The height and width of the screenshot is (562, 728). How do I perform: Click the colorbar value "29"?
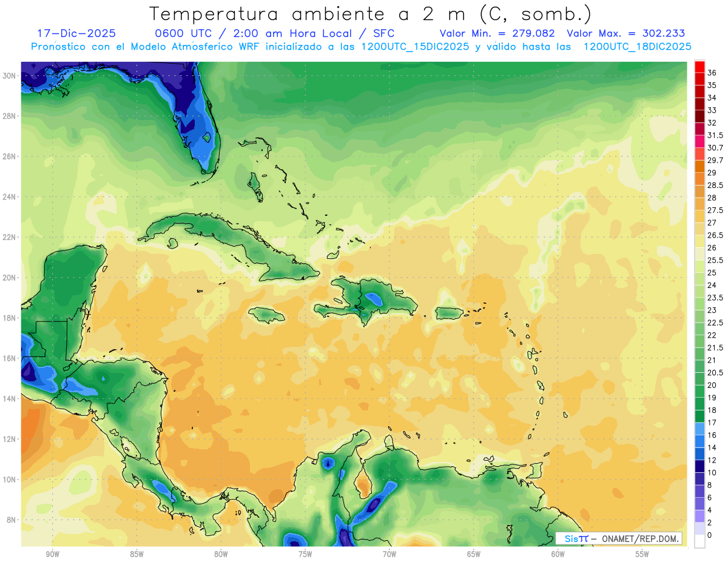coord(712,173)
